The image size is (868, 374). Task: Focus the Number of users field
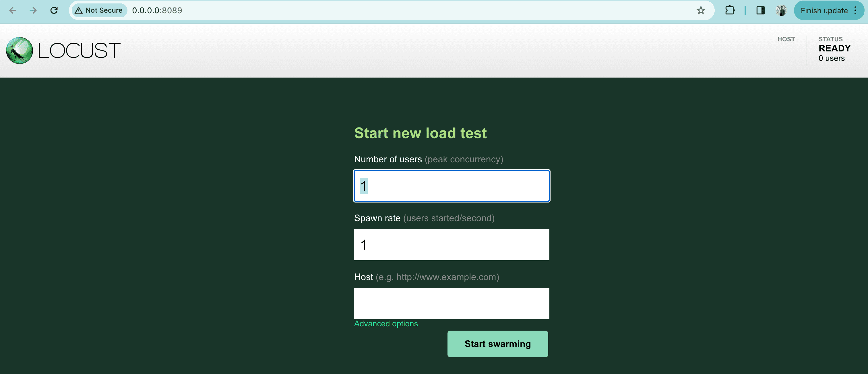point(452,186)
